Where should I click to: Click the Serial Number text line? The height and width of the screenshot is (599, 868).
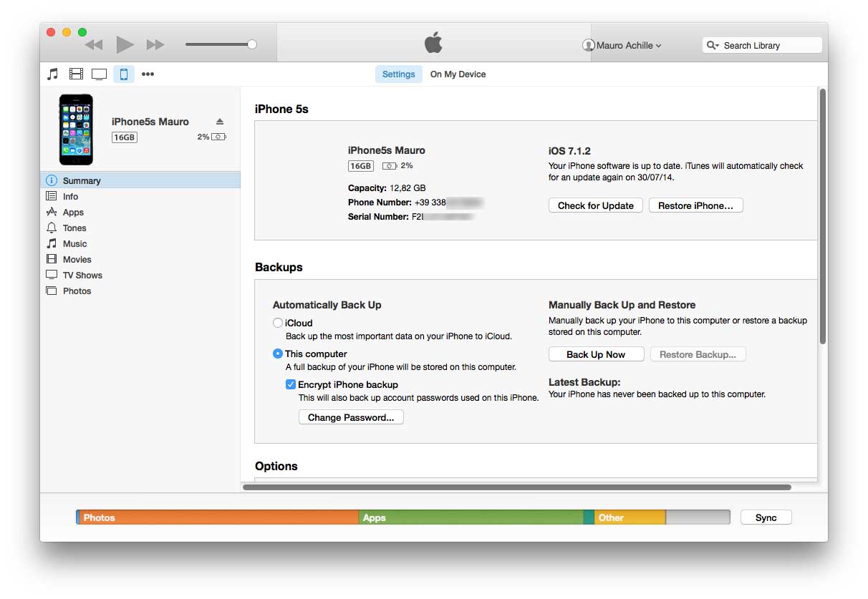point(412,216)
